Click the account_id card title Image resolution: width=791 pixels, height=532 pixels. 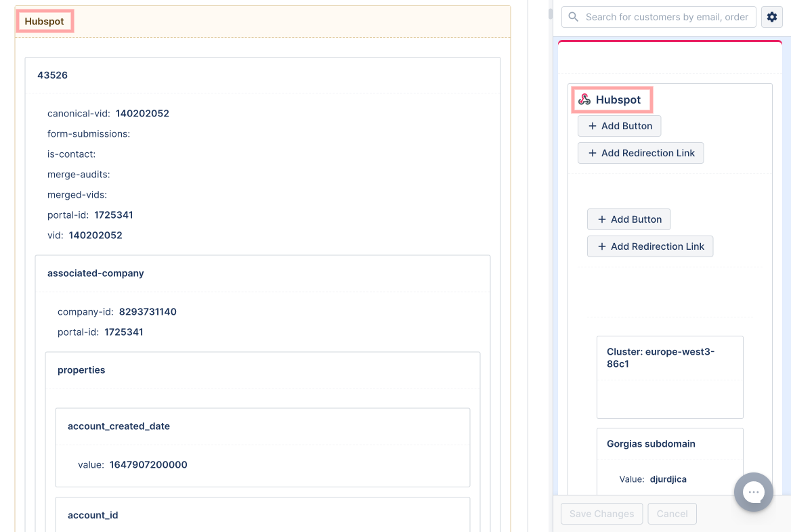click(93, 515)
